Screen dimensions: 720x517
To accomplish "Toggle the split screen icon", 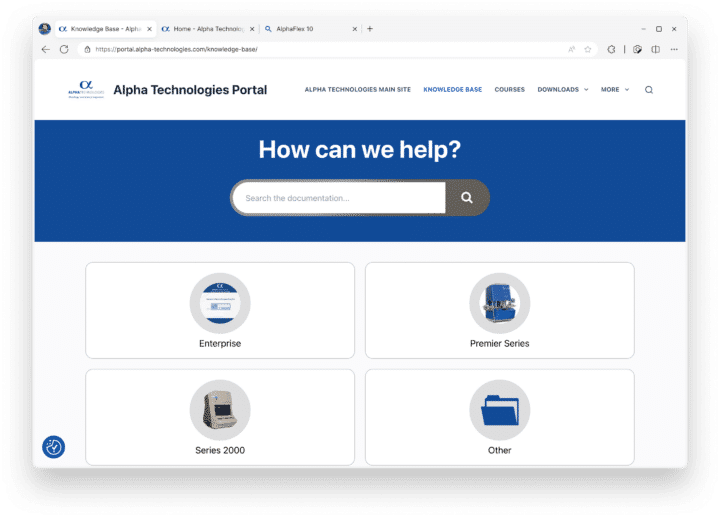I will coord(656,49).
